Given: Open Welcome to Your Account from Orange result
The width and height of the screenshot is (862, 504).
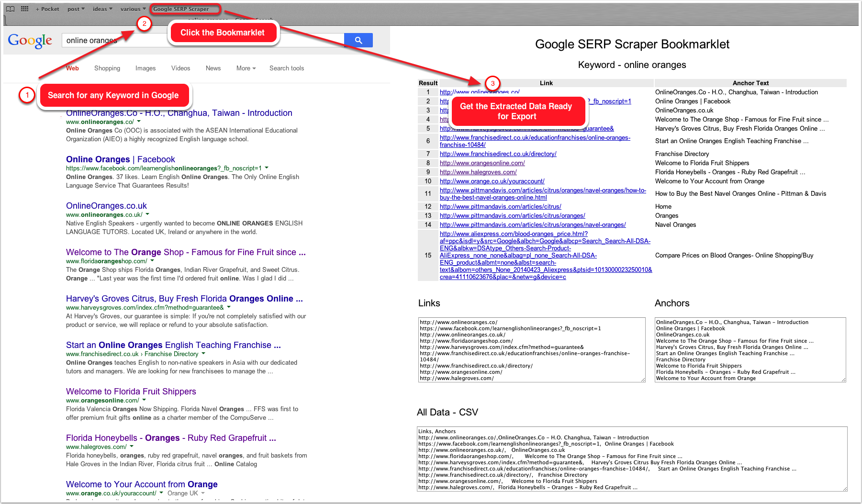Looking at the screenshot, I should click(x=142, y=484).
